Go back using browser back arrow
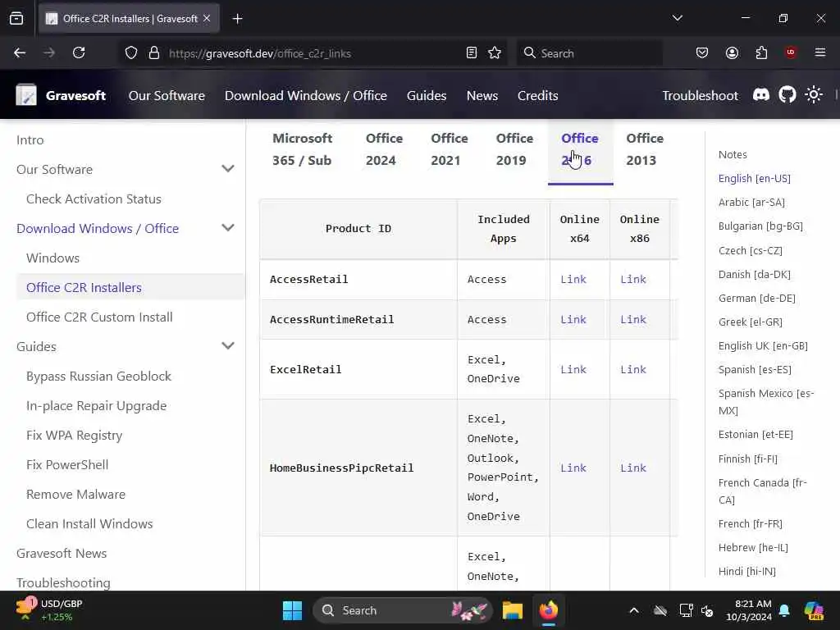 20,53
